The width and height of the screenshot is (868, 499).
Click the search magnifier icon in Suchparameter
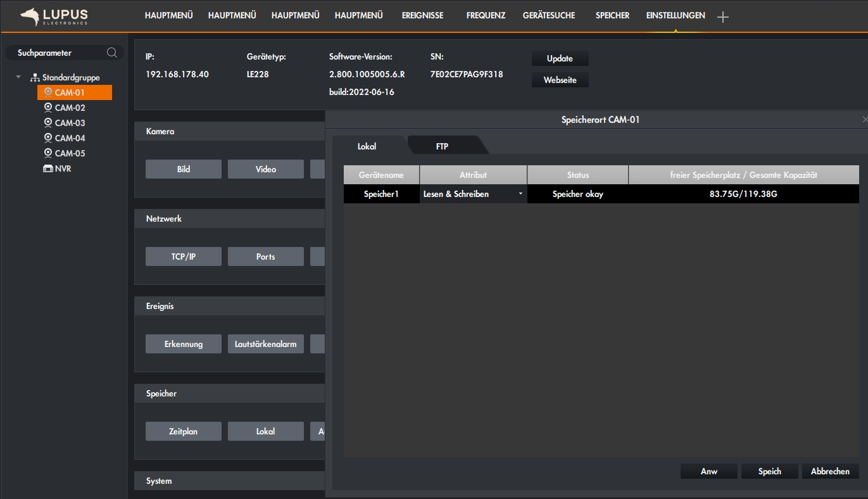[x=112, y=53]
